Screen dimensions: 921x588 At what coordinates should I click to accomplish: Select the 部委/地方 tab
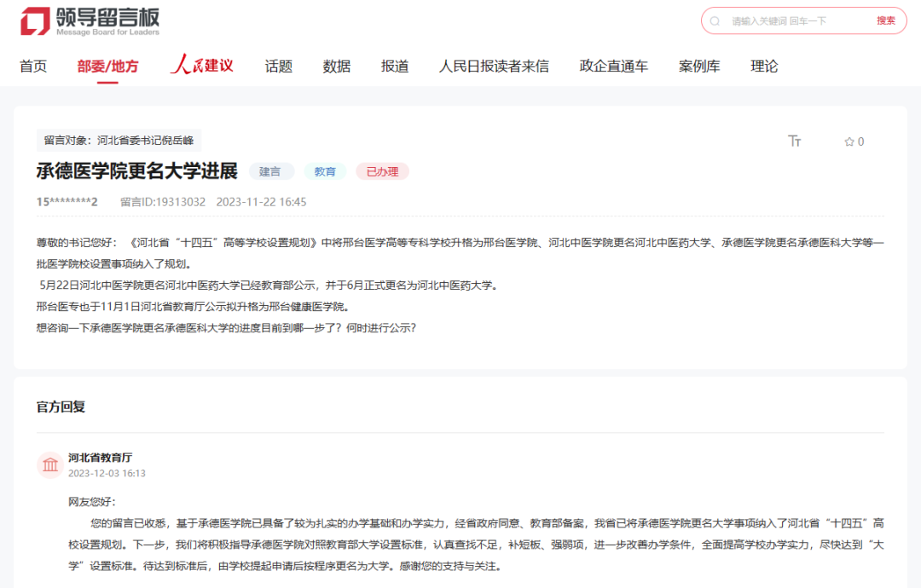pyautogui.click(x=107, y=66)
